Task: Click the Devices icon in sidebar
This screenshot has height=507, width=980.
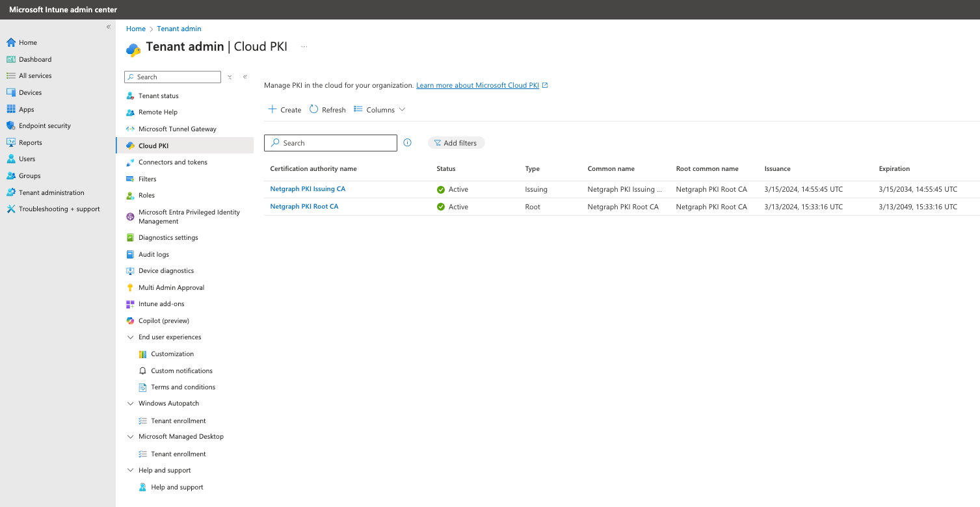Action: pos(10,93)
